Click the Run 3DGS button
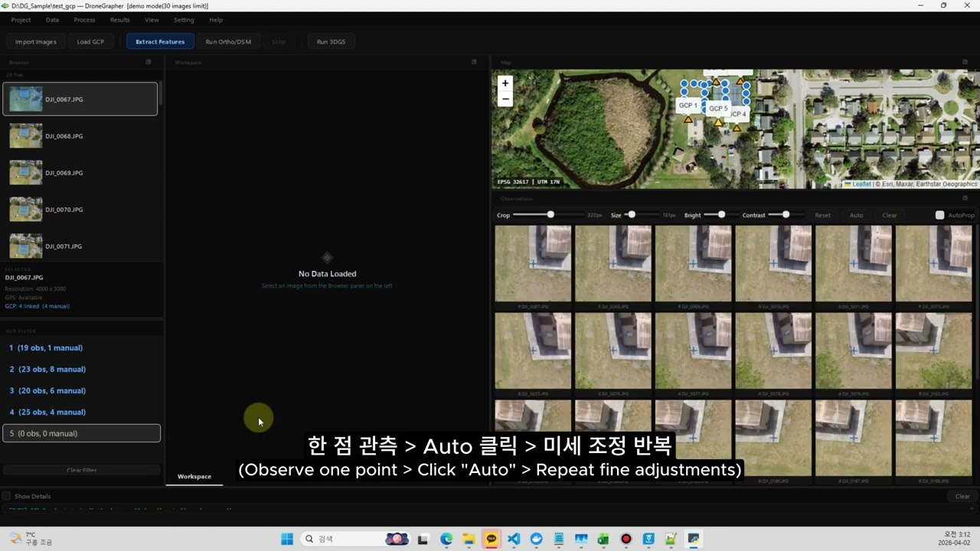This screenshot has height=551, width=980. (331, 41)
